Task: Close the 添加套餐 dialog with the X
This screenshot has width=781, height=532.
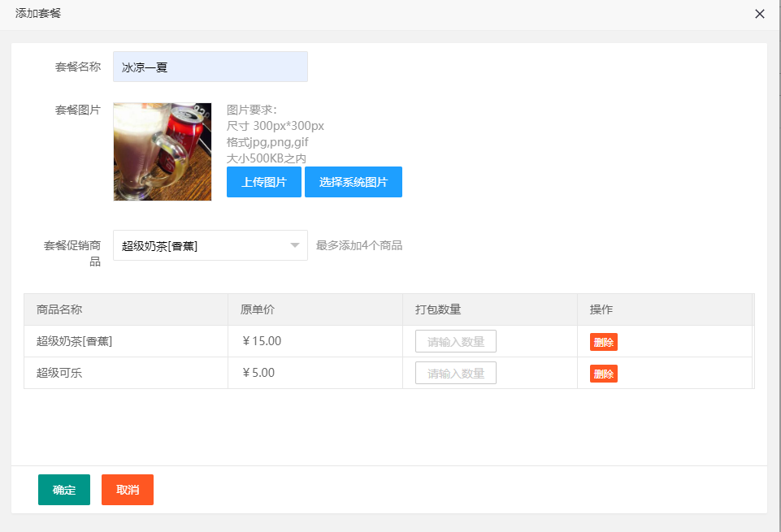Action: pyautogui.click(x=760, y=14)
